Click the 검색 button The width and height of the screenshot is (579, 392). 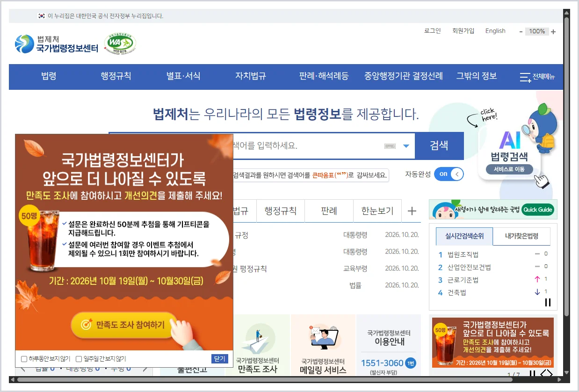[439, 146]
